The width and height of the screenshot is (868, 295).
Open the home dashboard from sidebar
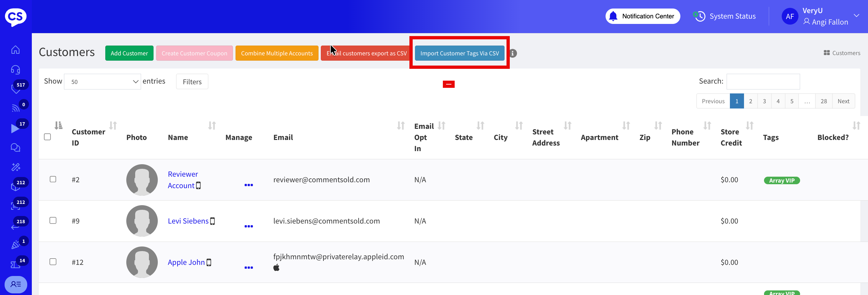tap(15, 50)
